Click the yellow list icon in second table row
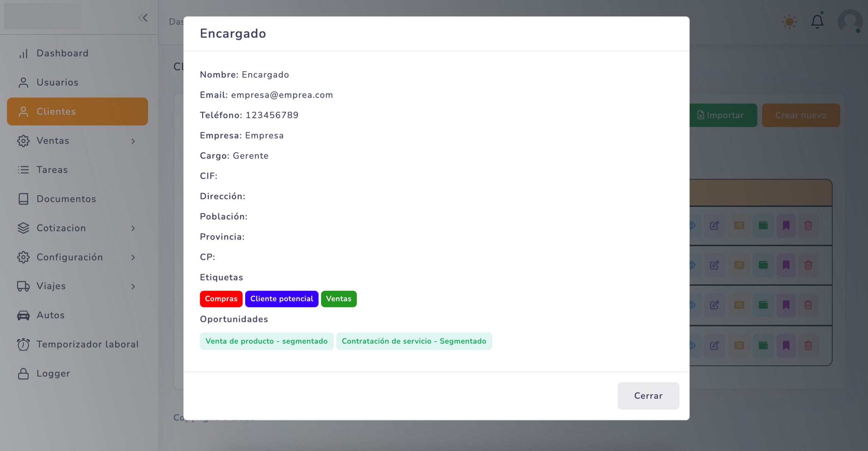The height and width of the screenshot is (451, 868). (739, 265)
